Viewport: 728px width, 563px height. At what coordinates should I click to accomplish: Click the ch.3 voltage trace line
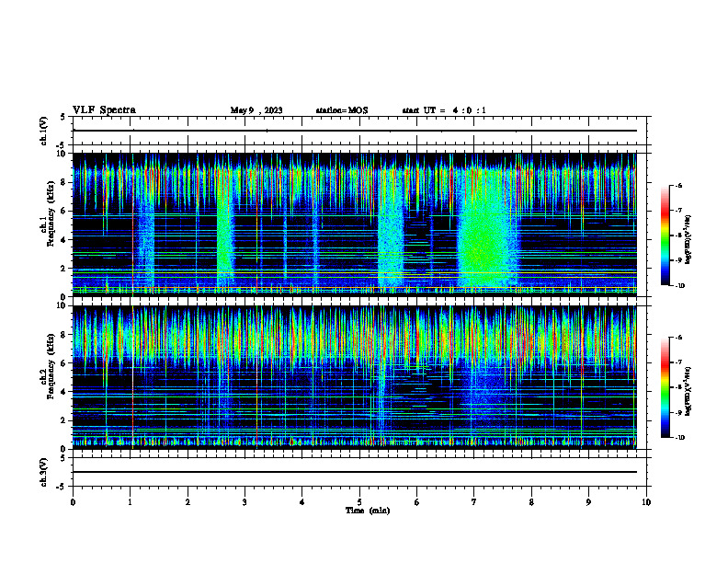click(x=355, y=472)
